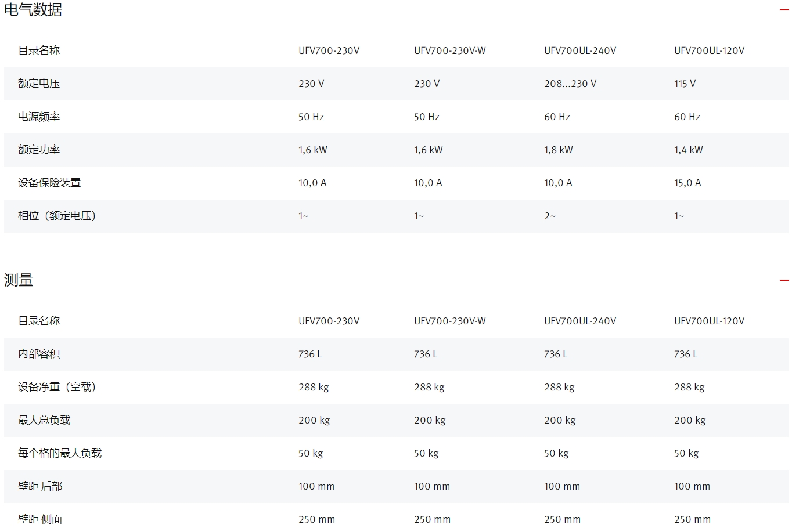The image size is (792, 532).
Task: Click the 115 V voltage value
Action: [685, 84]
